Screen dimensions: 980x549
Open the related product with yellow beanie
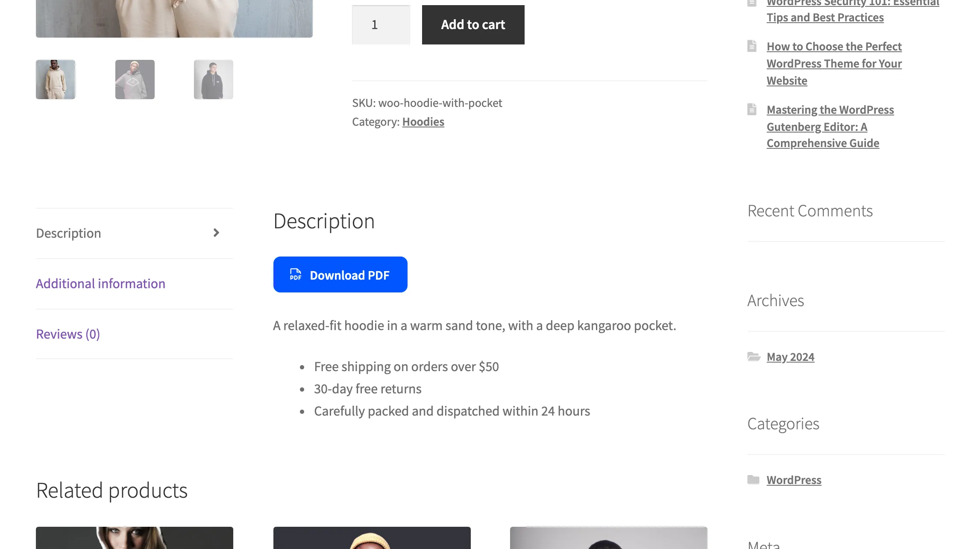[372, 538]
